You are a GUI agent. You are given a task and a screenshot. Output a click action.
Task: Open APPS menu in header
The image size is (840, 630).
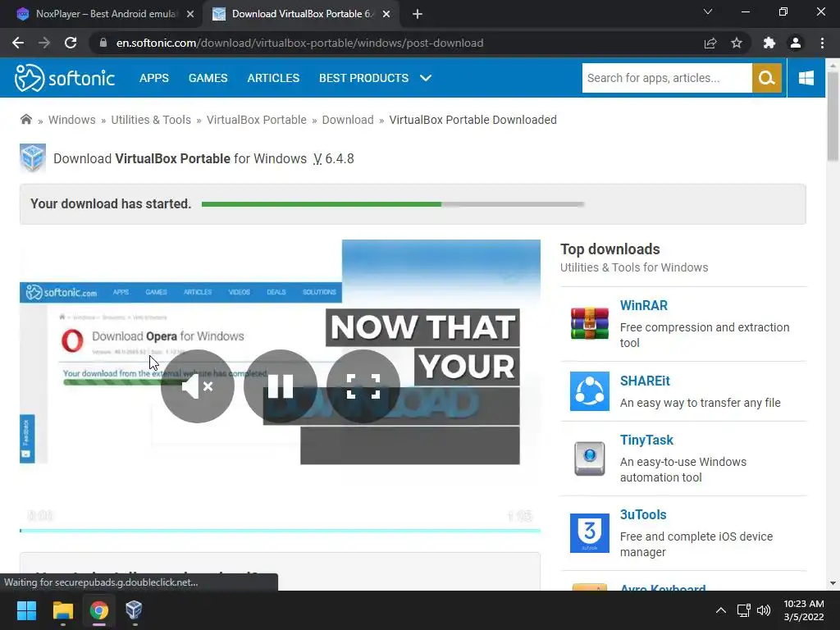coord(153,78)
